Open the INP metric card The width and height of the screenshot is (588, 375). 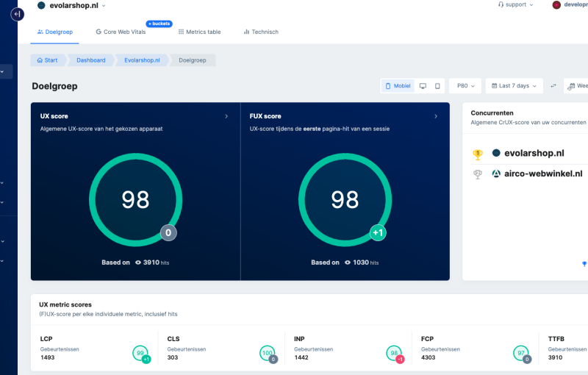[x=348, y=349]
